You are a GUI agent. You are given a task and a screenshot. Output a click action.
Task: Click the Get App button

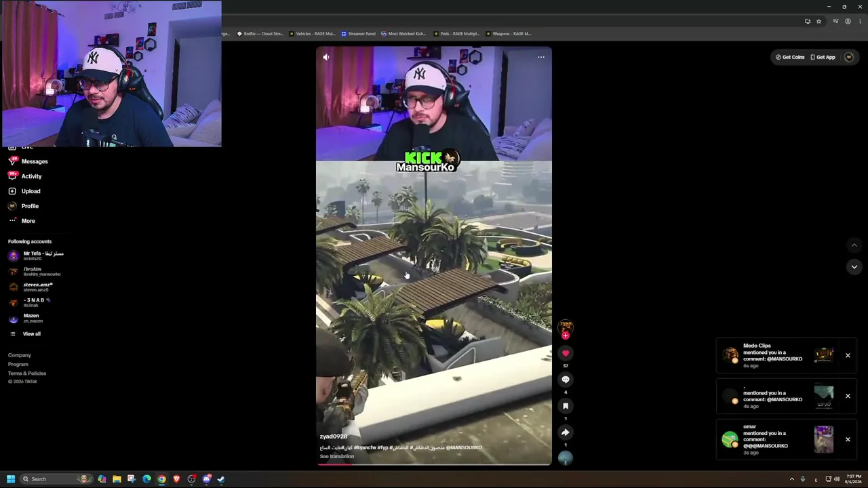point(823,58)
